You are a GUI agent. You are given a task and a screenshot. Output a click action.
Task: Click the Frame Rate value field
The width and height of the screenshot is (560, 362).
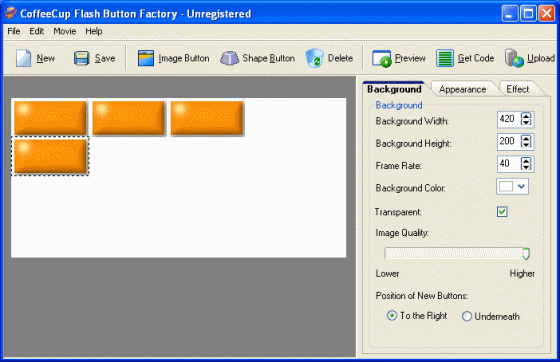tap(509, 164)
